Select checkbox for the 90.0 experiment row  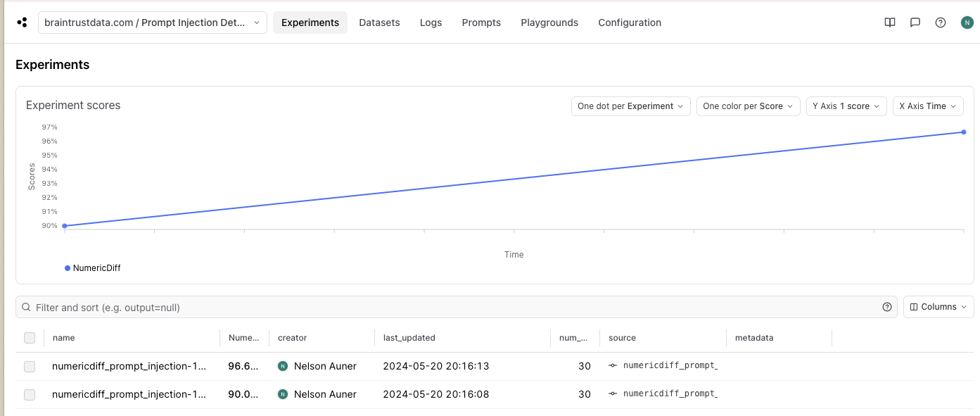pyautogui.click(x=30, y=394)
